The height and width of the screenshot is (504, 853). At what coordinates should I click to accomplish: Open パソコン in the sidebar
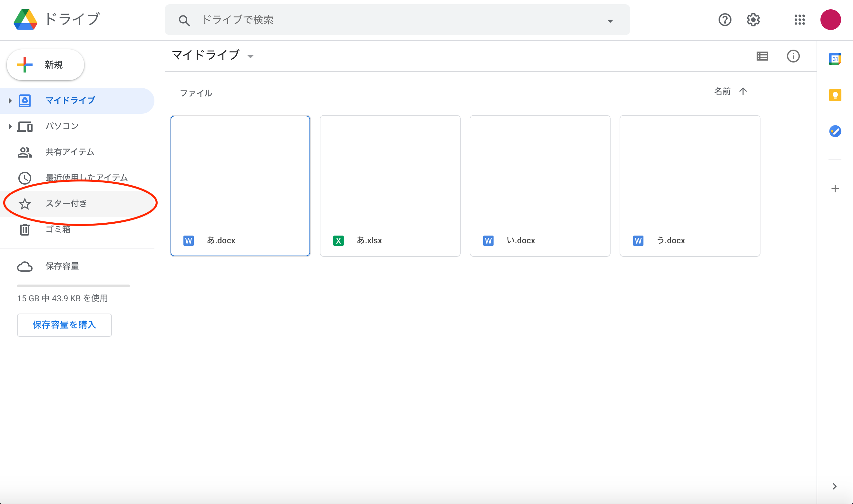pyautogui.click(x=77, y=126)
